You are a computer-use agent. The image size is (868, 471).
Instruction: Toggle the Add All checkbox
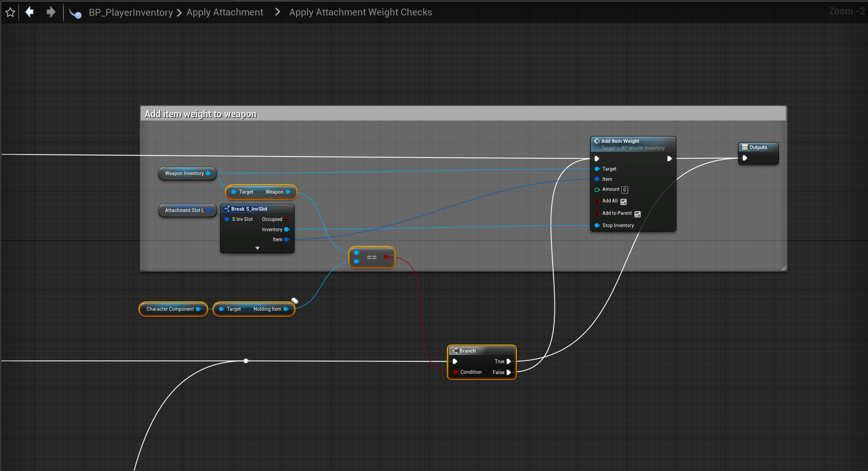pyautogui.click(x=624, y=202)
